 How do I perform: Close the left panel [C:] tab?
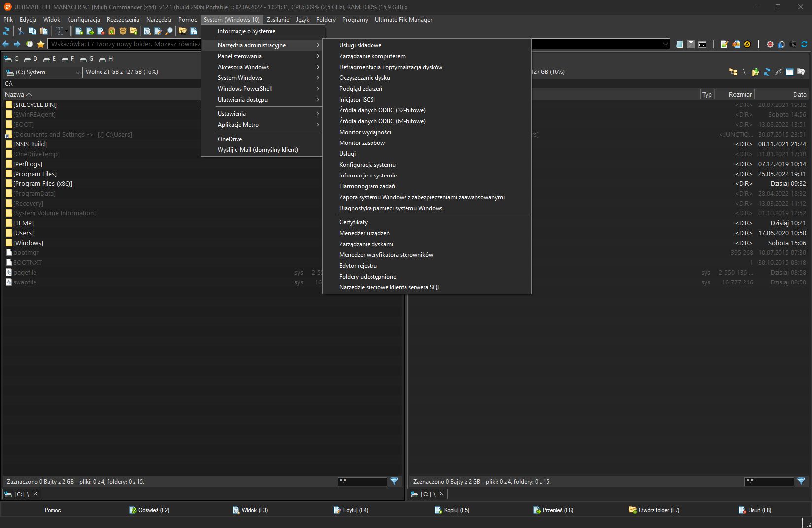point(35,493)
